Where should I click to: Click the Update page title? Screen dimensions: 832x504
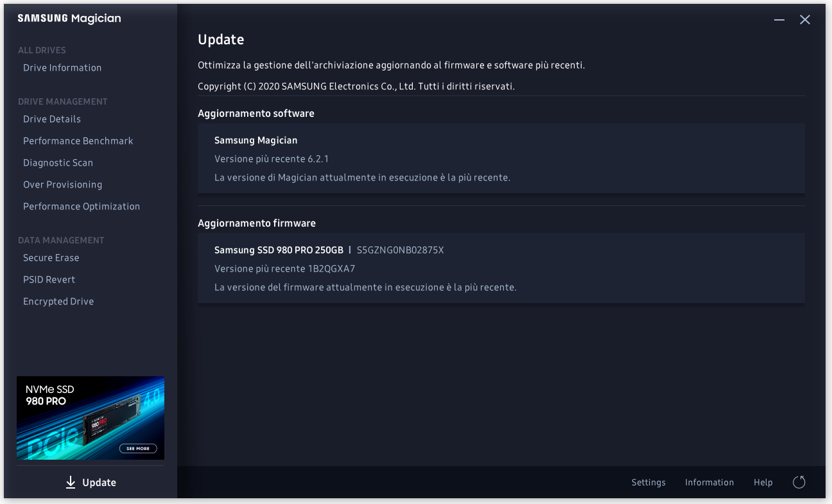click(221, 39)
